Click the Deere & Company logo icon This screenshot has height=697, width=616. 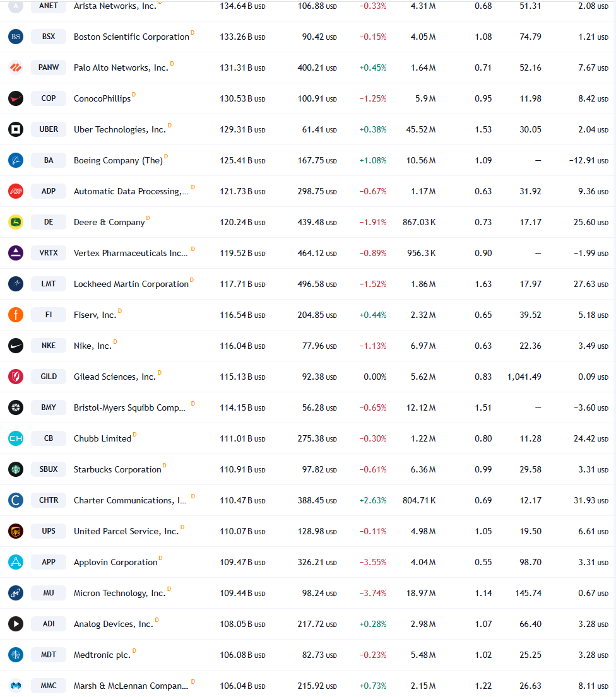pyautogui.click(x=16, y=222)
